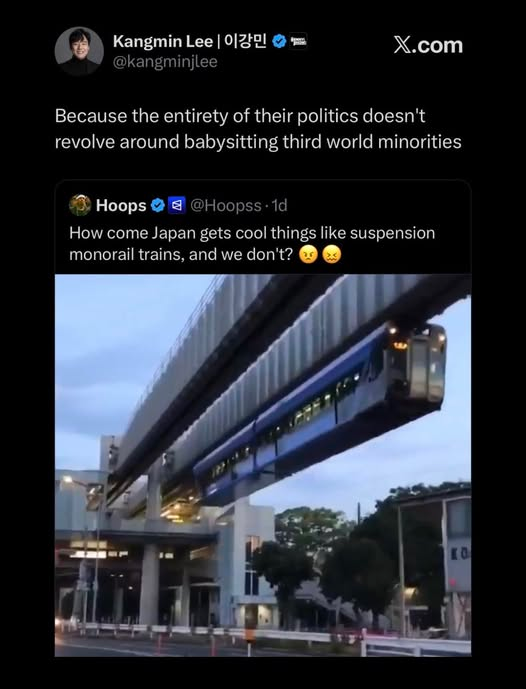
Task: Click the Hoops display name
Action: [121, 205]
